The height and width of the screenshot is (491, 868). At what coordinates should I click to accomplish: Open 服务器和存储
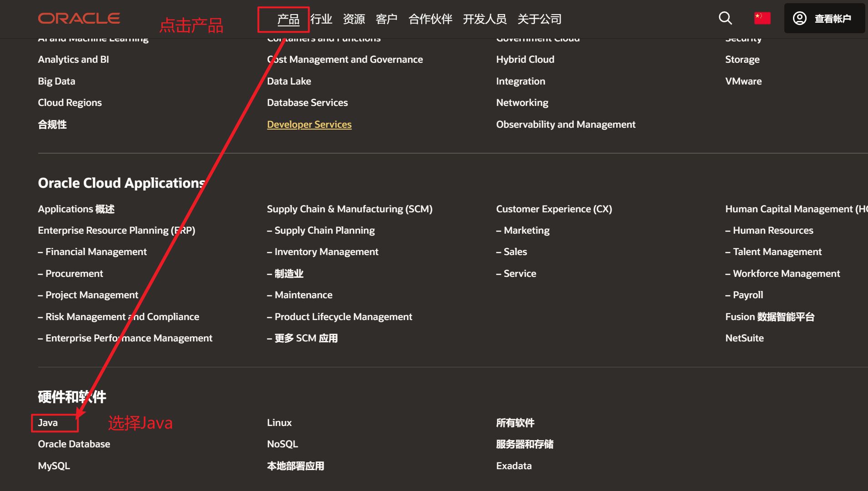click(x=525, y=444)
